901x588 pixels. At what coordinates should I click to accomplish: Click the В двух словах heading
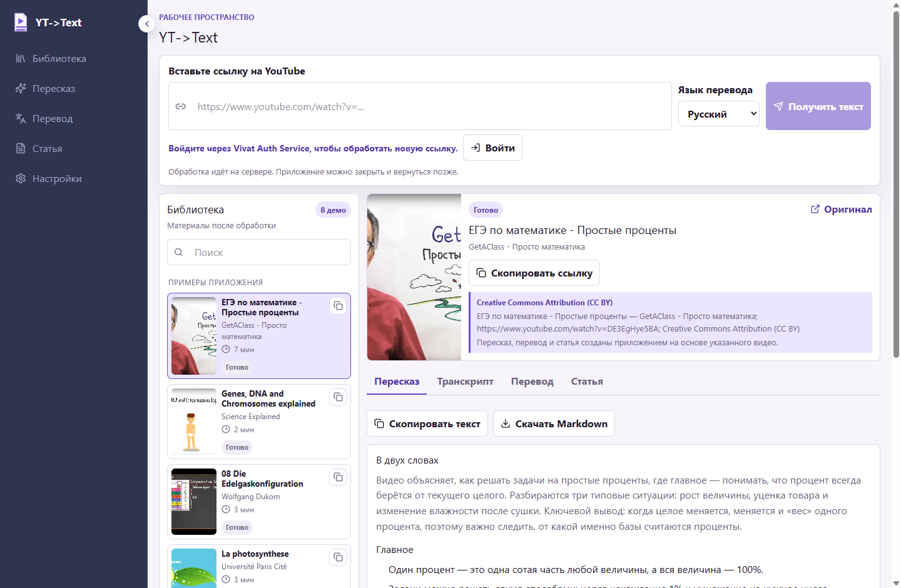coord(407,460)
